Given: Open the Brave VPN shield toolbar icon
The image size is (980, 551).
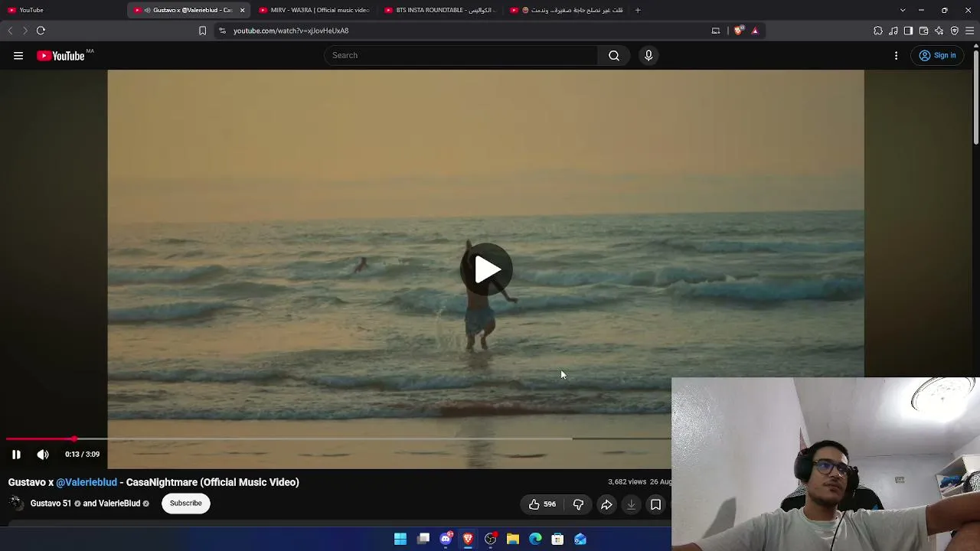Looking at the screenshot, I should [955, 31].
